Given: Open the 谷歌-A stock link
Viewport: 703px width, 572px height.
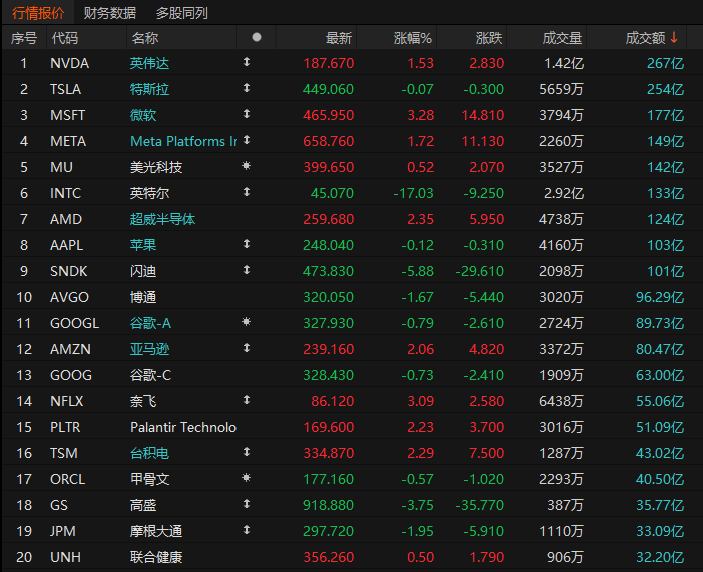Looking at the screenshot, I should pyautogui.click(x=150, y=323).
